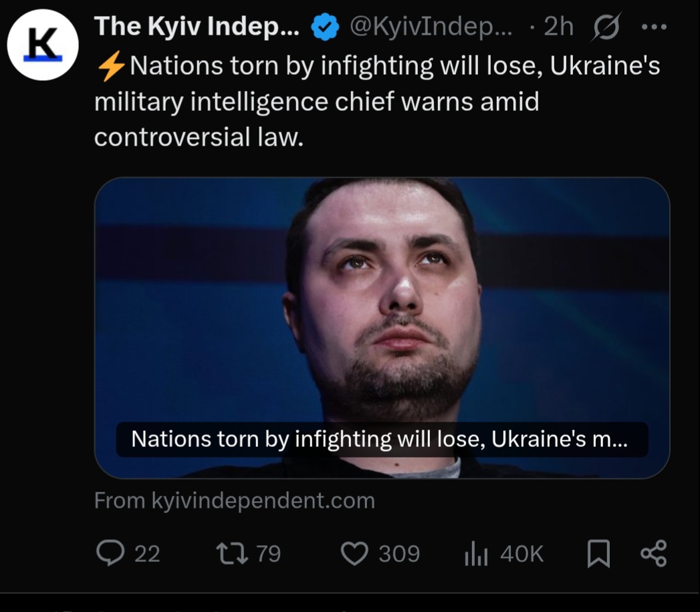
Task: Open the share post icon
Action: [653, 553]
